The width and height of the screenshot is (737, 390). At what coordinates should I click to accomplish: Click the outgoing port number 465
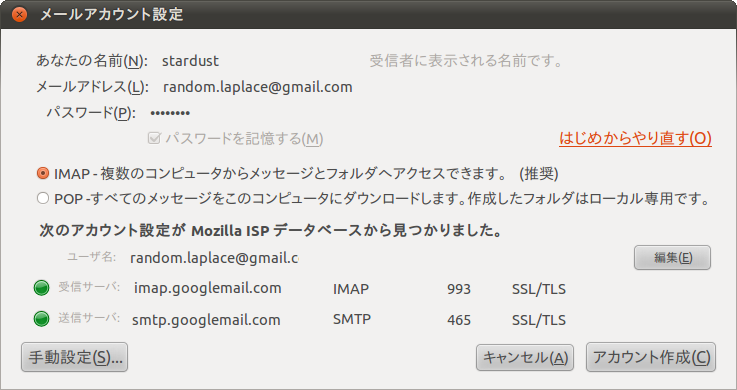(x=459, y=320)
